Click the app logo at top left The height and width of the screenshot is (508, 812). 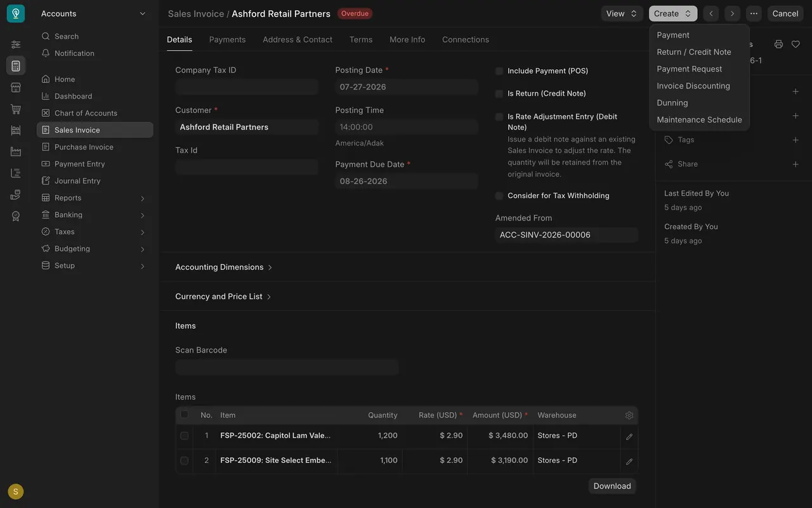pos(16,13)
